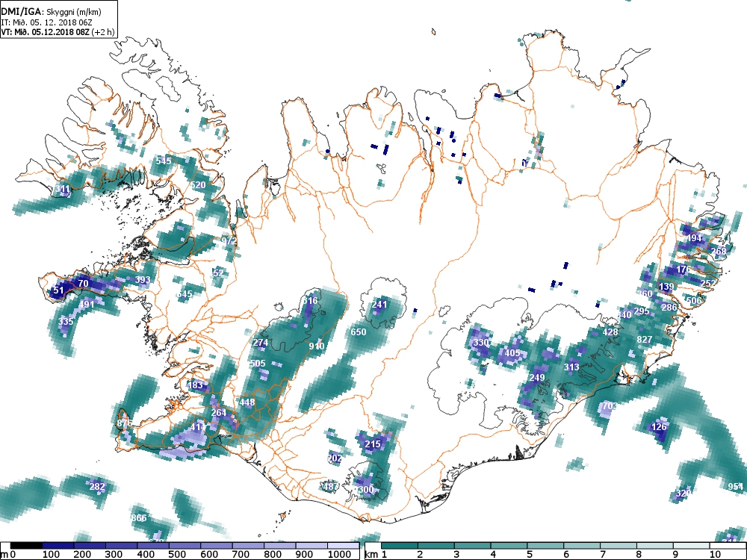Click the visibility value 183 on the map
Image resolution: width=747 pixels, height=560 pixels.
point(195,385)
